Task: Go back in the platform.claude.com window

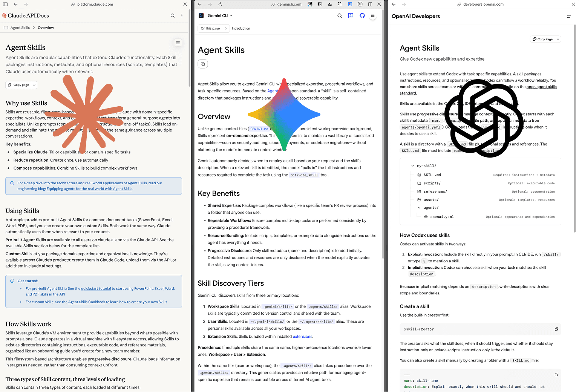Action: (15, 4)
